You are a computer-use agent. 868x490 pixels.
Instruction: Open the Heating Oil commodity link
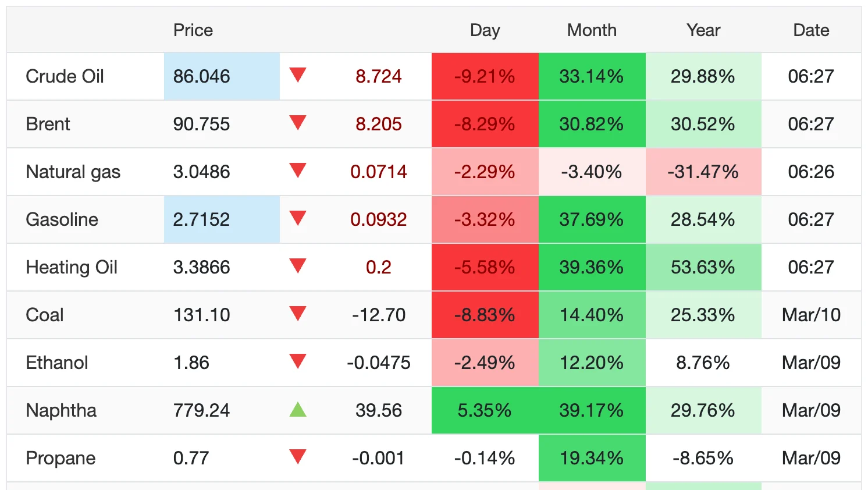[72, 267]
